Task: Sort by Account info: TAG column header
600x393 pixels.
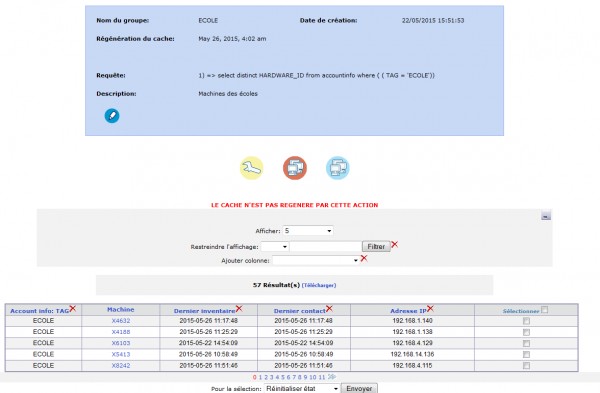Action: (39, 311)
